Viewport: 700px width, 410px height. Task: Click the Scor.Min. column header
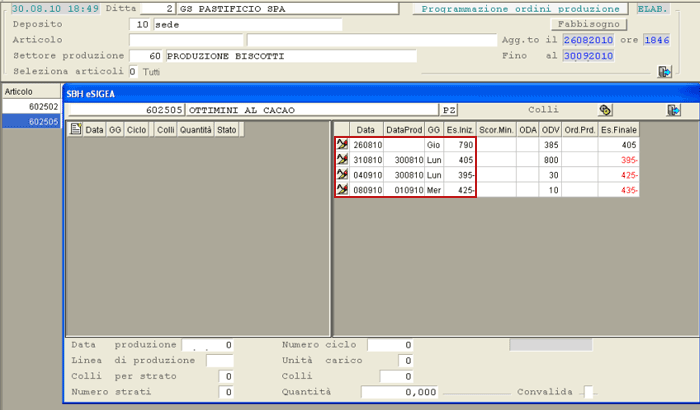tap(496, 130)
